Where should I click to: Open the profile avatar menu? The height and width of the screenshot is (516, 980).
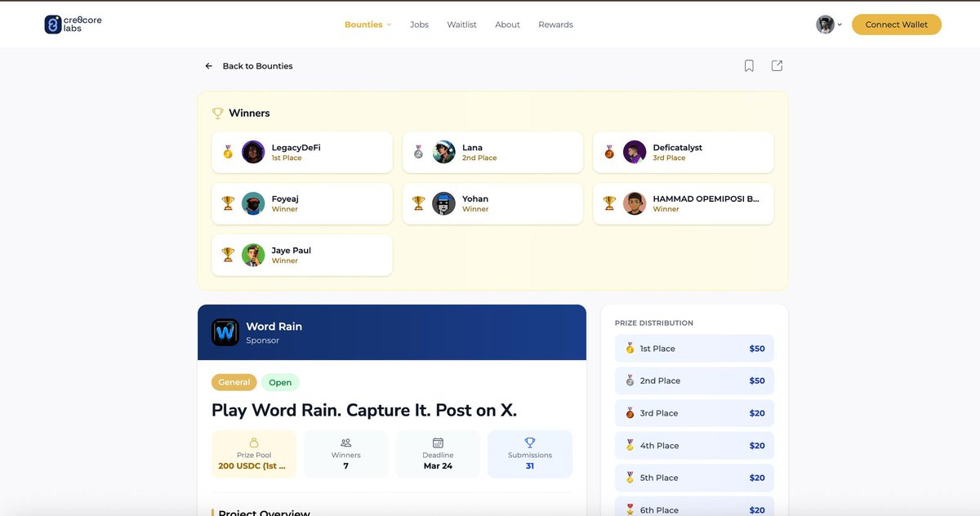(x=829, y=24)
